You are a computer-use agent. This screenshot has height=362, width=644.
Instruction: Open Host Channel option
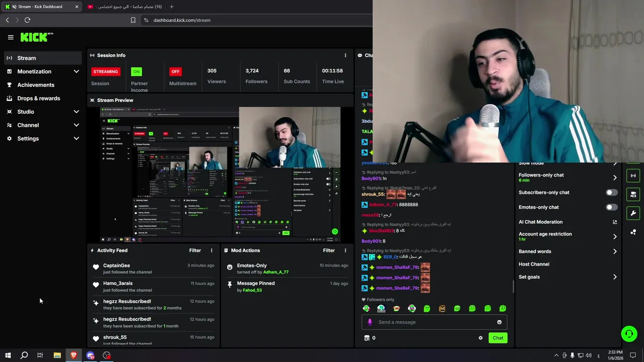(x=534, y=264)
